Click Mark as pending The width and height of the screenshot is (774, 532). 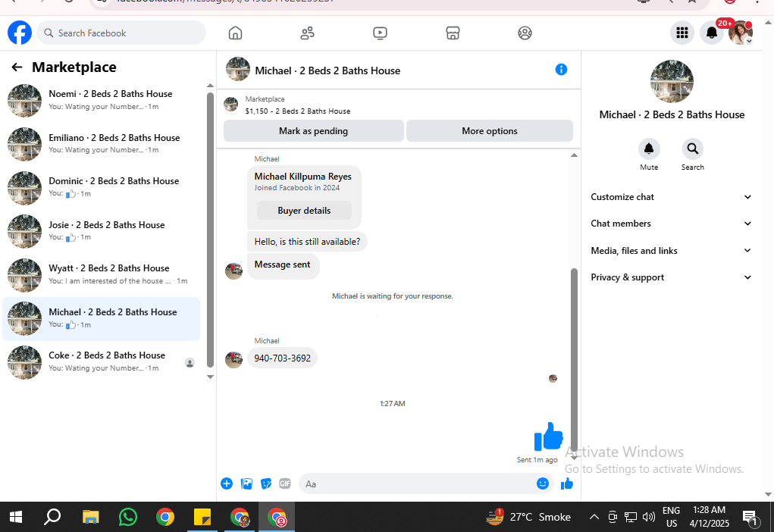point(313,131)
